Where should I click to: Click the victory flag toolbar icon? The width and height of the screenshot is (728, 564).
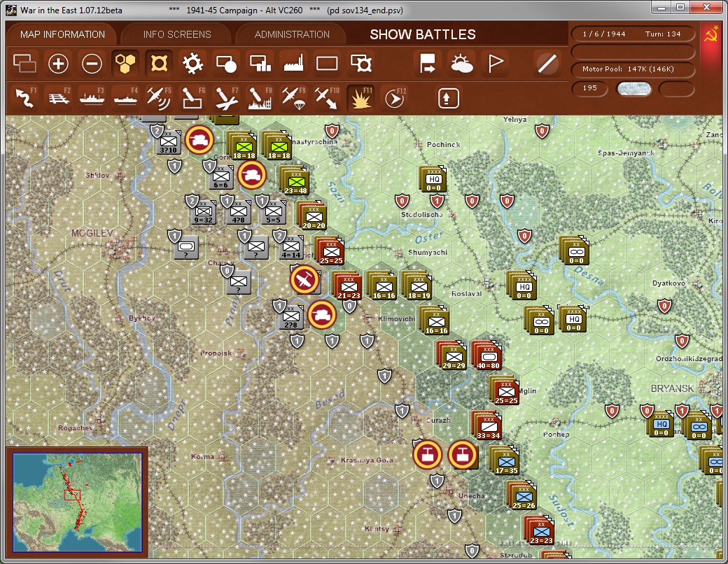click(x=497, y=63)
